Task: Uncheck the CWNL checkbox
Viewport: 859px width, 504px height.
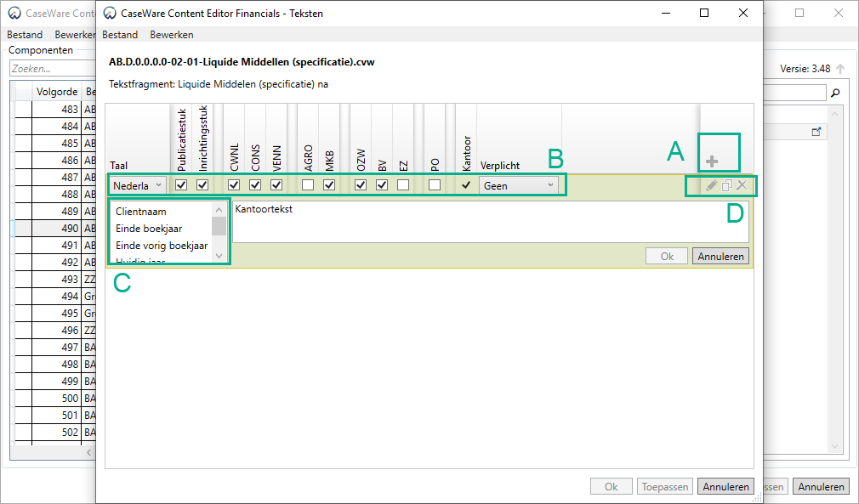Action: pyautogui.click(x=234, y=185)
